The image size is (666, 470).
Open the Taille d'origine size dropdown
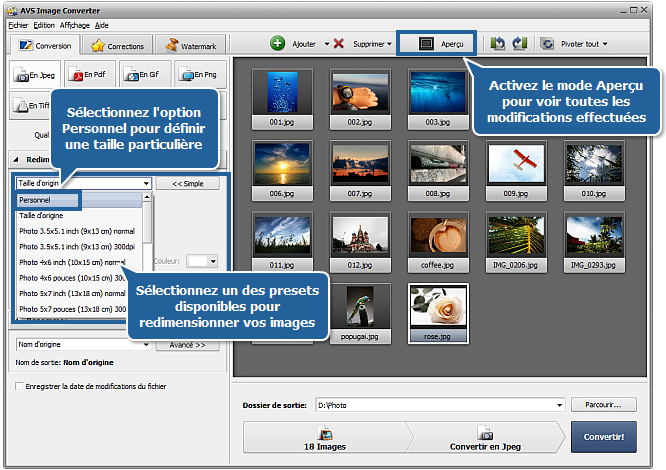(146, 183)
